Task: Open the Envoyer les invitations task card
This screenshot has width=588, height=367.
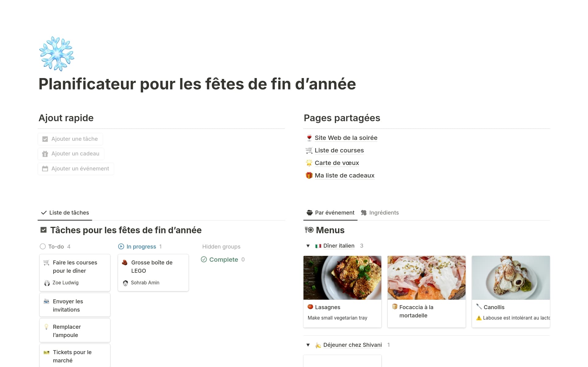Action: coord(75,305)
